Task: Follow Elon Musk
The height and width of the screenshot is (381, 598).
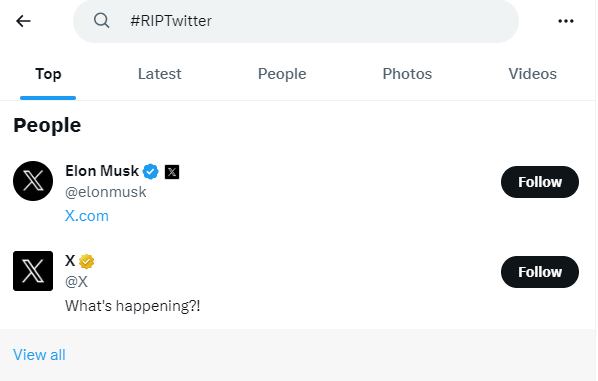Action: click(x=540, y=182)
